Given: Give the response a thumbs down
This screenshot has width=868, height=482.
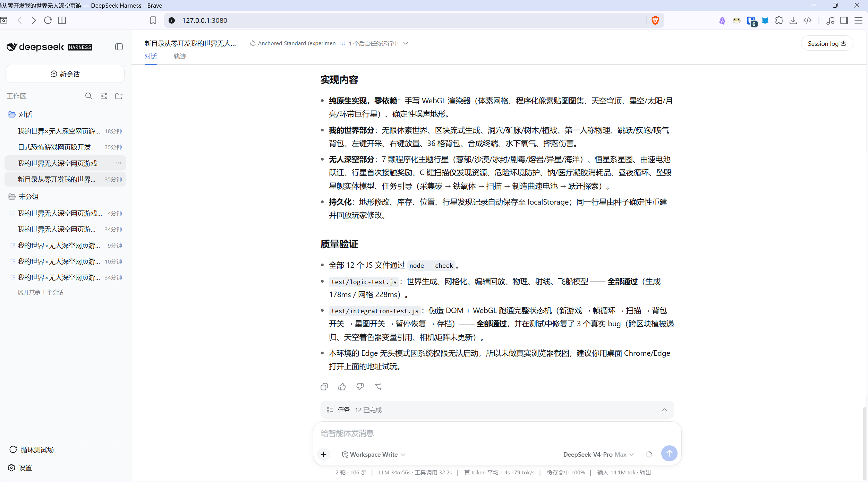Looking at the screenshot, I should (360, 387).
